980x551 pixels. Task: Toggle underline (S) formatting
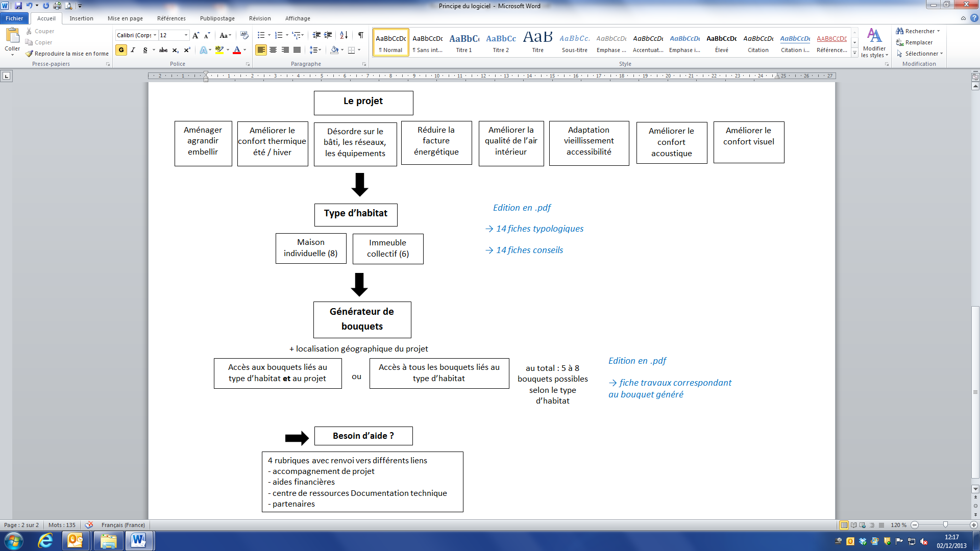[145, 50]
